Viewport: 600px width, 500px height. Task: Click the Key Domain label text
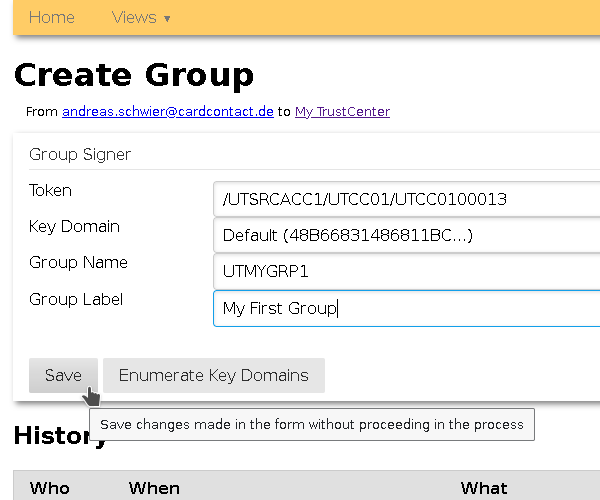[x=74, y=227]
